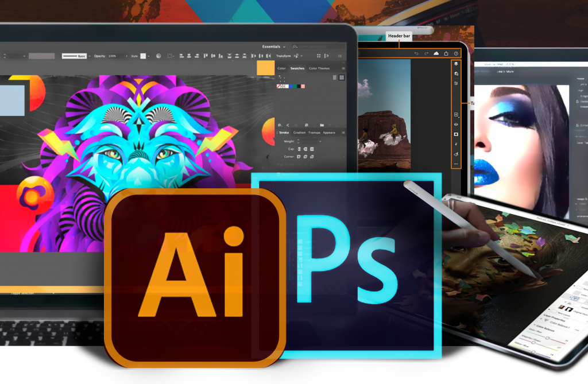
Task: Click New Color Group folder icon
Action: pos(322,125)
